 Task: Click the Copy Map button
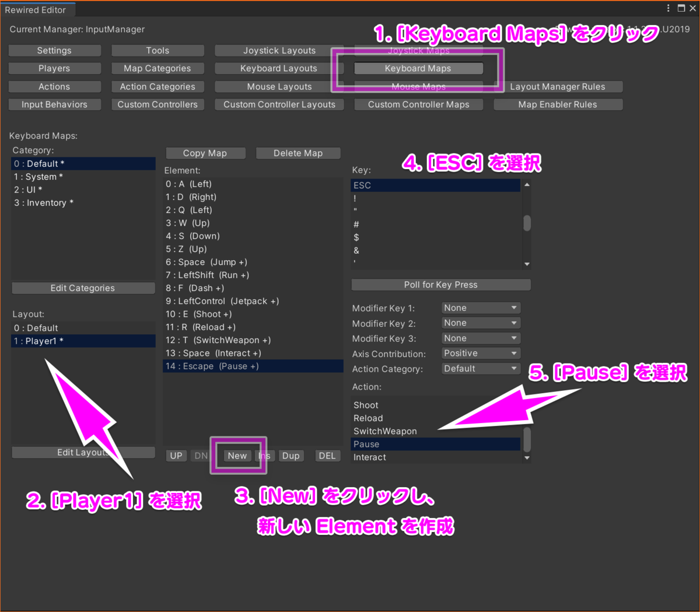(x=205, y=153)
